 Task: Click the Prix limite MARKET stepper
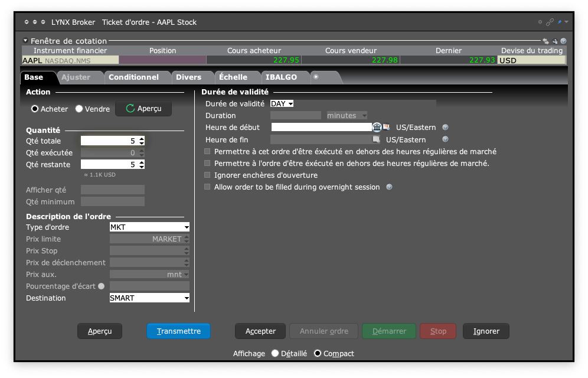click(x=187, y=239)
